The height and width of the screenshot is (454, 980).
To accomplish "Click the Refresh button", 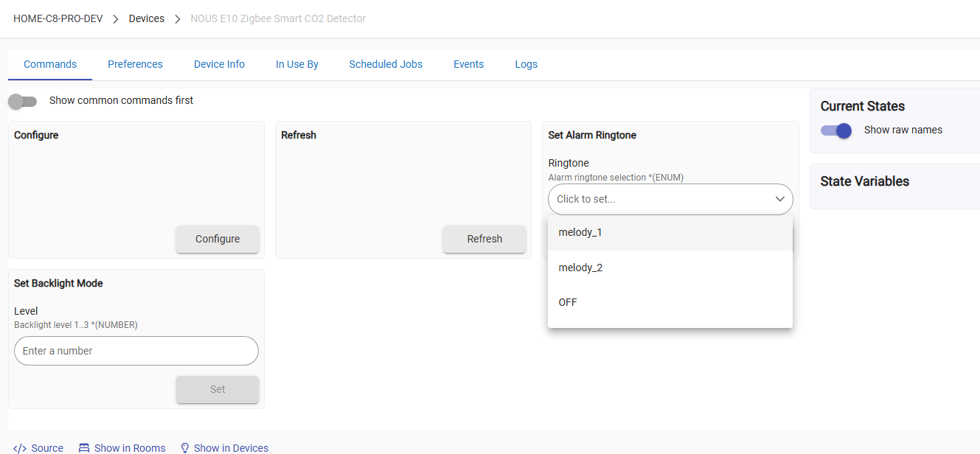I will coord(484,239).
